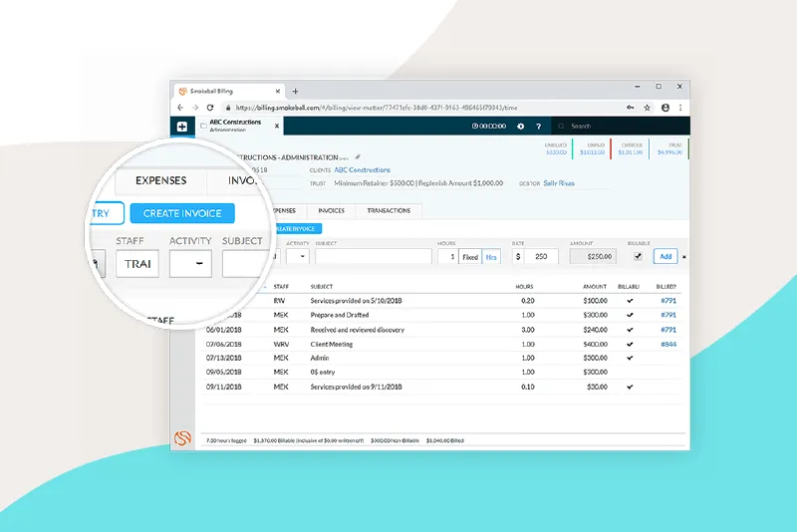The width and height of the screenshot is (797, 532).
Task: Select the 'Admin' entry dated 07/13/2018
Action: [441, 358]
